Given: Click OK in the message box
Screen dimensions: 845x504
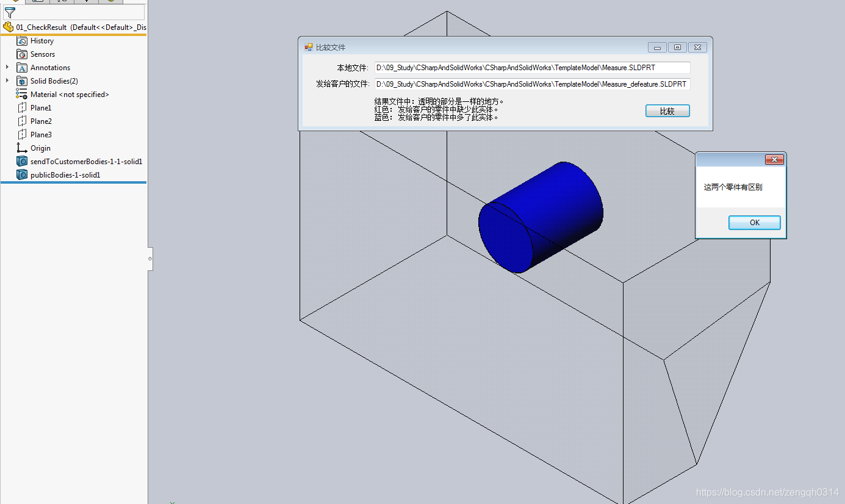Looking at the screenshot, I should (755, 223).
